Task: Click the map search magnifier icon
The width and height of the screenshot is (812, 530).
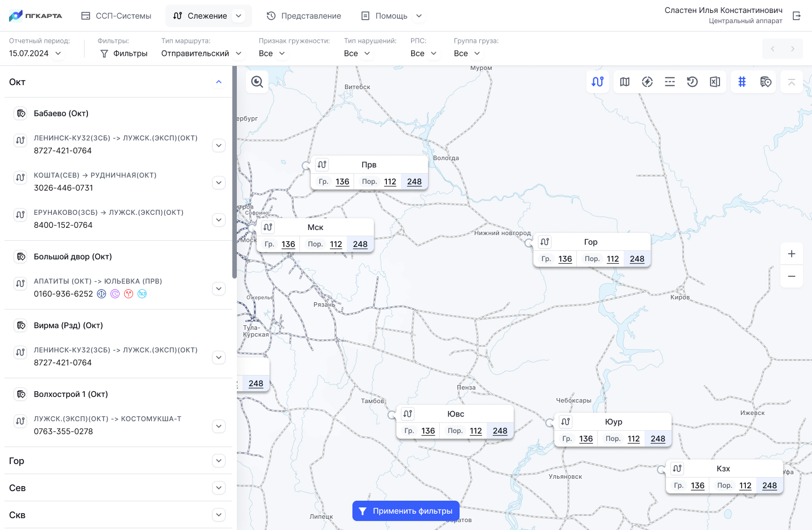Action: 257,82
